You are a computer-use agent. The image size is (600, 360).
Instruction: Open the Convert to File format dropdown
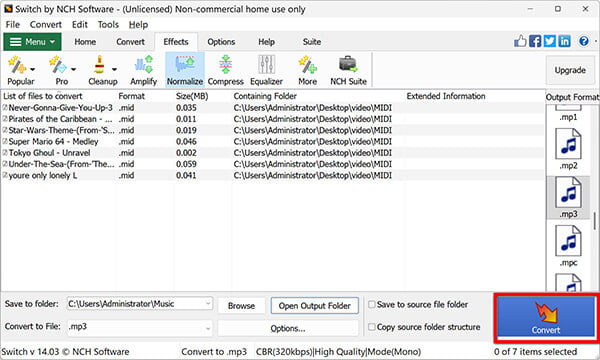[208, 328]
